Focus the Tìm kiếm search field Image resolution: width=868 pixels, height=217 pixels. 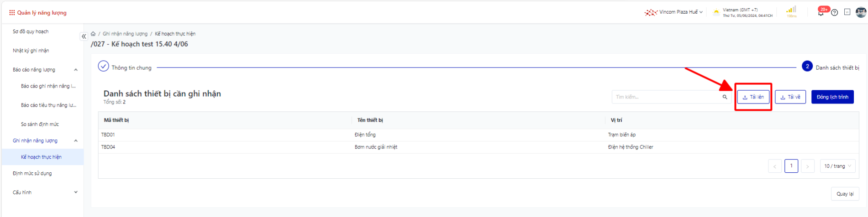tap(667, 97)
